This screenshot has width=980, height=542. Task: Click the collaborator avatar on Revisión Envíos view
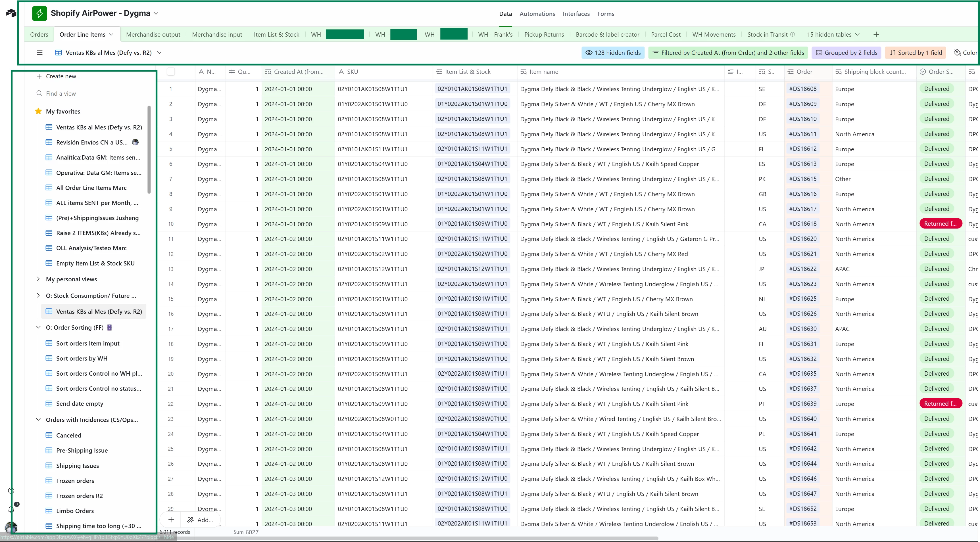pyautogui.click(x=135, y=142)
